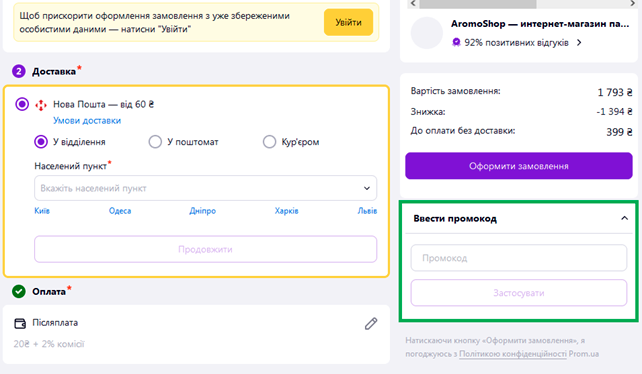Image resolution: width=642 pixels, height=374 pixels.
Task: Click the horizontal scrollbar left arrow
Action: click(413, 4)
